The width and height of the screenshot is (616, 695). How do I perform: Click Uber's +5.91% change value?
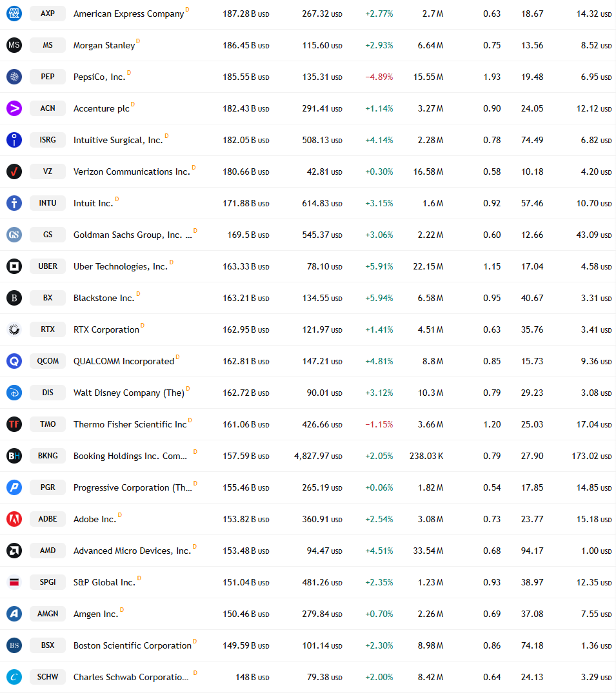379,266
